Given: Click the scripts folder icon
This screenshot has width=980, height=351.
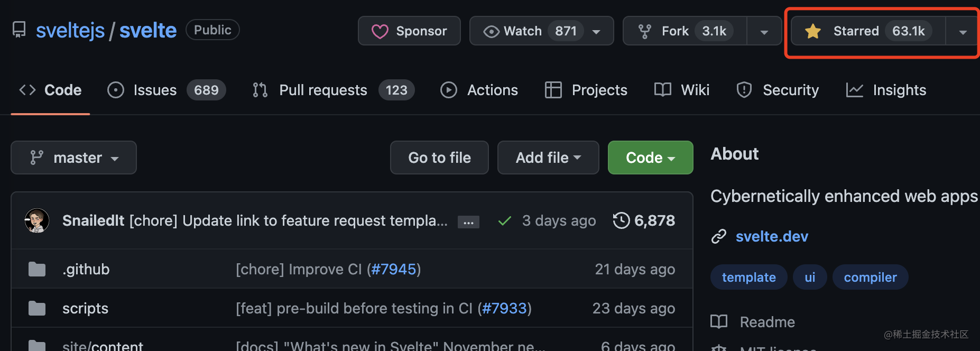Looking at the screenshot, I should pos(37,308).
